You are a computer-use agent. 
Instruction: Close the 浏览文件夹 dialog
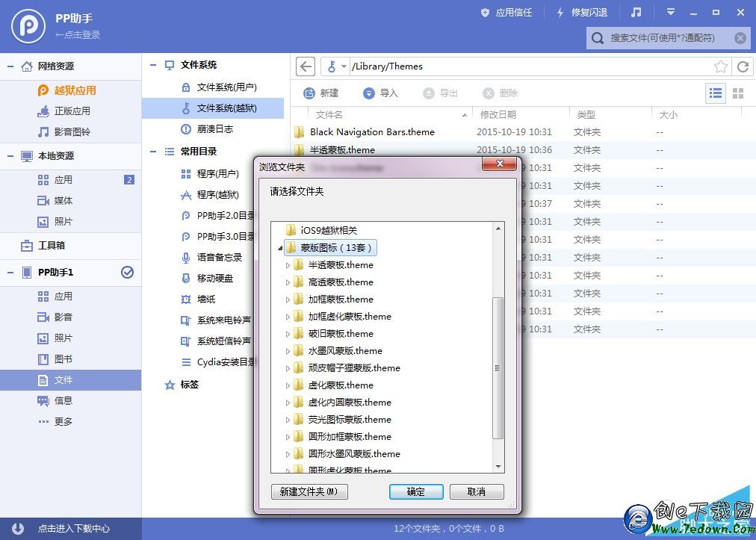click(500, 164)
